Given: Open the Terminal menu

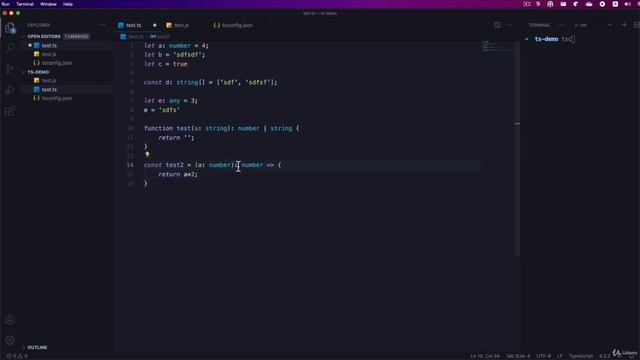Looking at the screenshot, I should point(25,4).
